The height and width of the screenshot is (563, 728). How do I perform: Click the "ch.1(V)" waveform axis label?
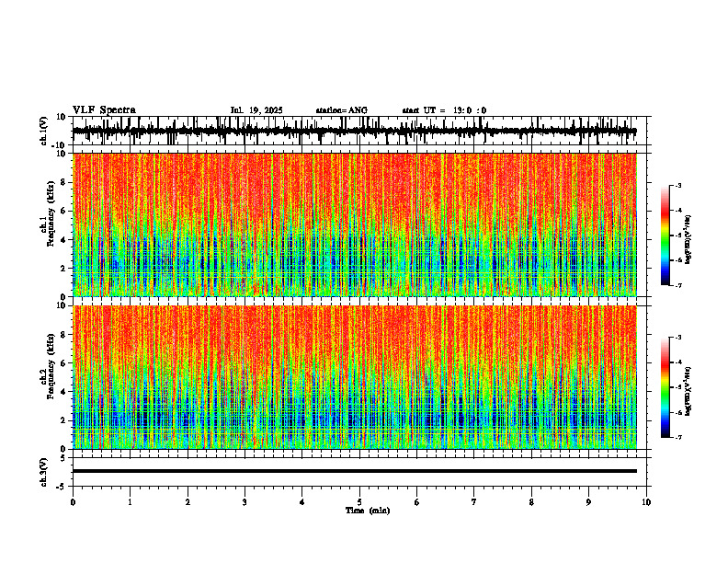[x=44, y=131]
